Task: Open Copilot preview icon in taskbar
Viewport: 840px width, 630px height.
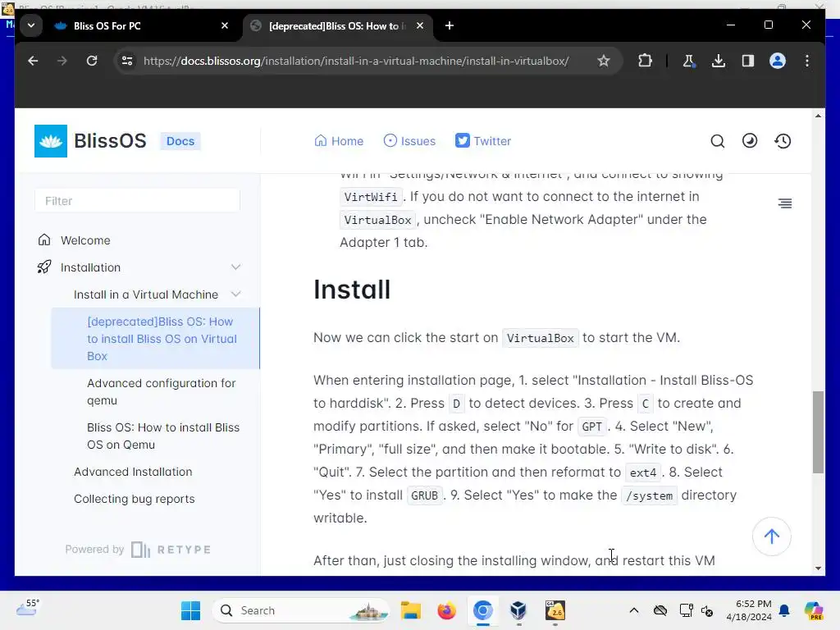Action: click(813, 610)
